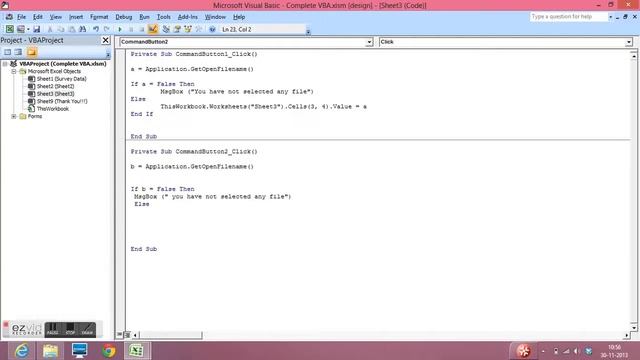The image size is (640, 360).
Task: Click the Undo arrow icon
Action: pos(96,29)
